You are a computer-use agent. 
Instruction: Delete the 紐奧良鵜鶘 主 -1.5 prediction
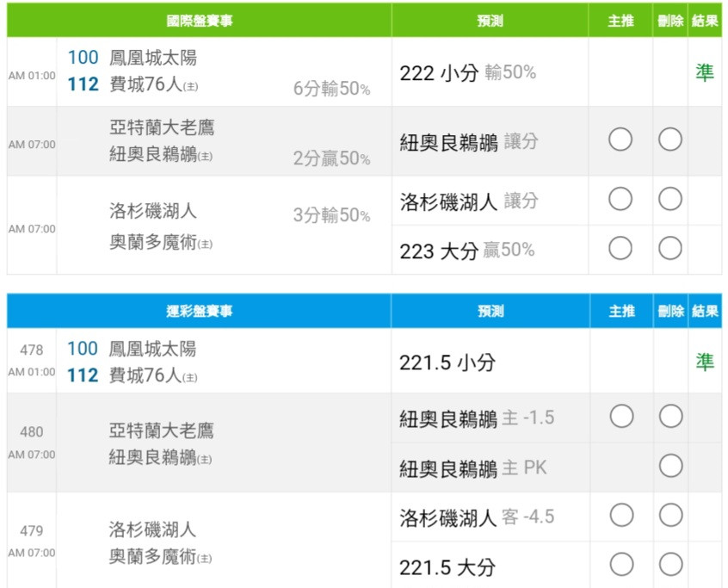(669, 417)
